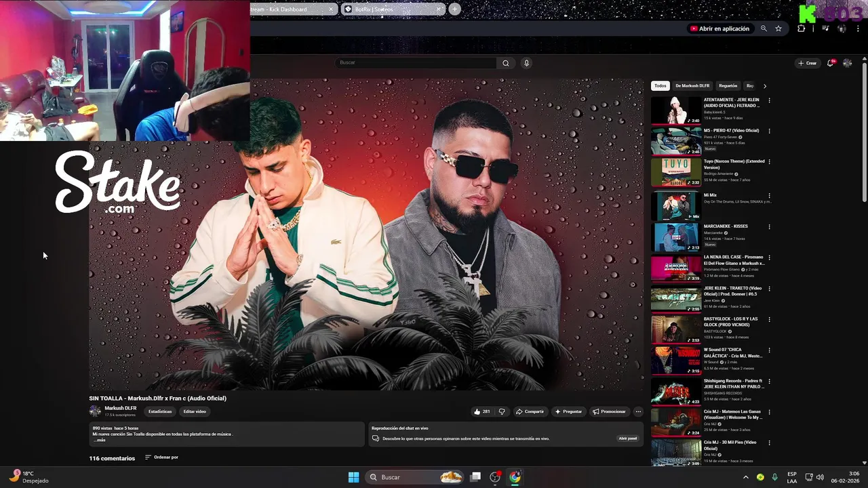The image size is (868, 488).
Task: Select the Reguetón filter chip
Action: [x=728, y=86]
